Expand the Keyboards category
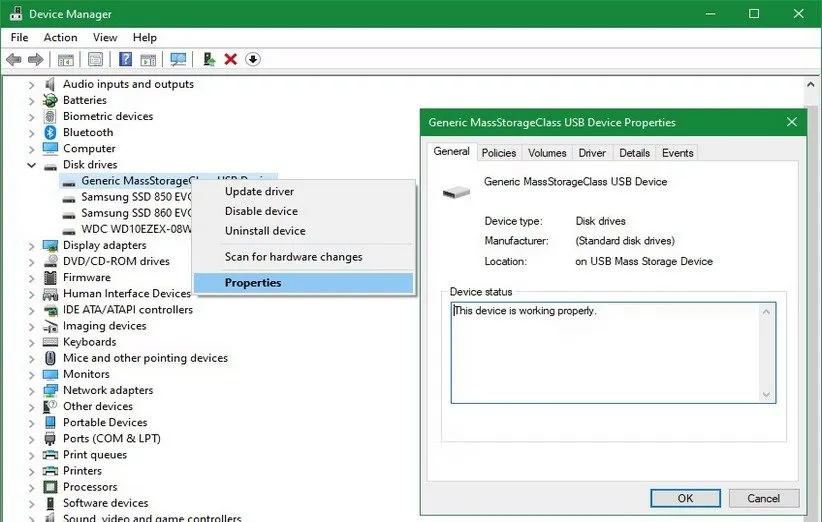822x522 pixels. coord(31,342)
